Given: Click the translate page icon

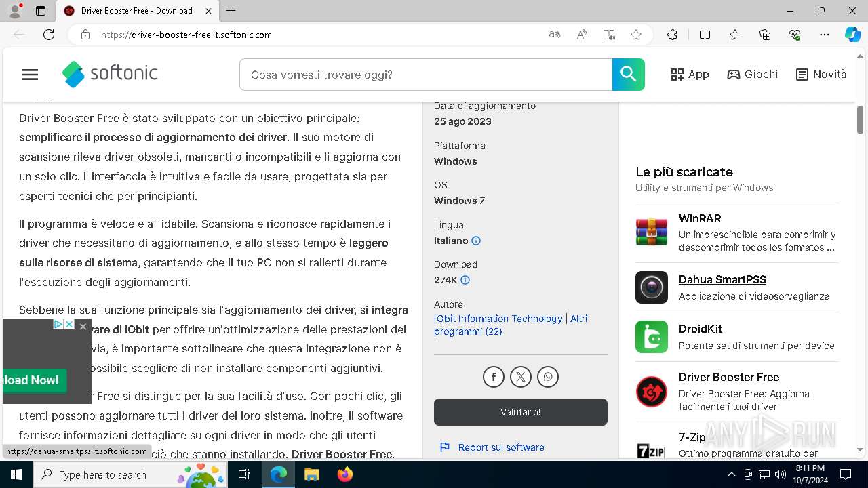Looking at the screenshot, I should (555, 35).
